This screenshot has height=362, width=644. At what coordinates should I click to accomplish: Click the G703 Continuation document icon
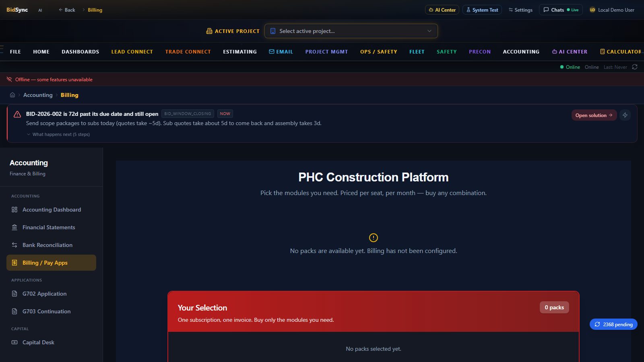coord(14,311)
